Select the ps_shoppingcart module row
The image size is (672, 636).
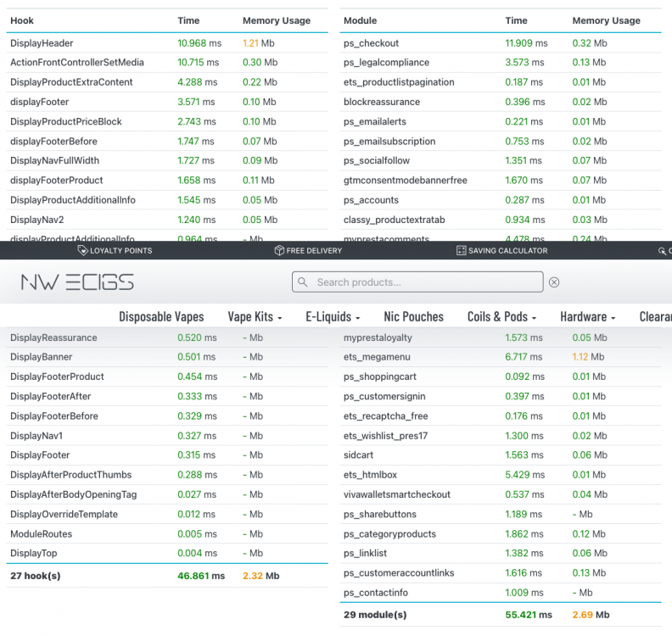point(501,377)
